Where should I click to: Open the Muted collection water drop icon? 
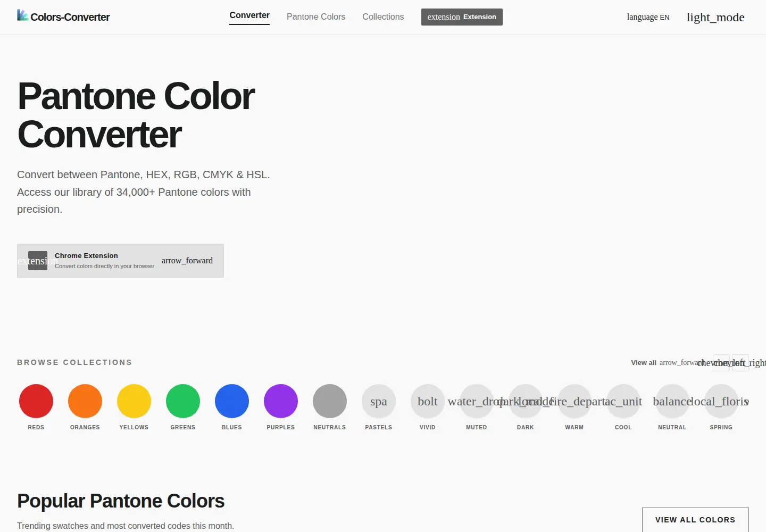(477, 401)
